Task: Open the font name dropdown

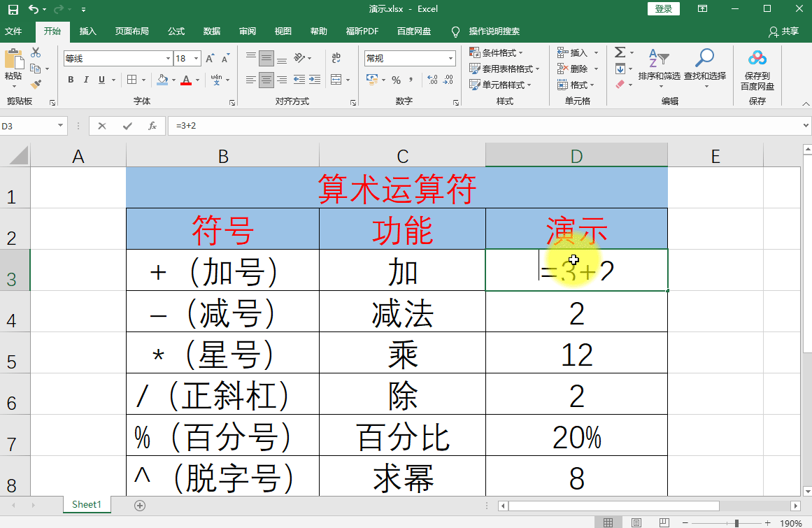Action: pos(166,58)
